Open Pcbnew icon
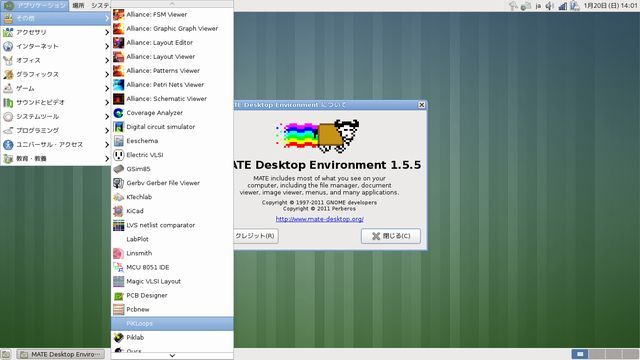 coord(118,309)
